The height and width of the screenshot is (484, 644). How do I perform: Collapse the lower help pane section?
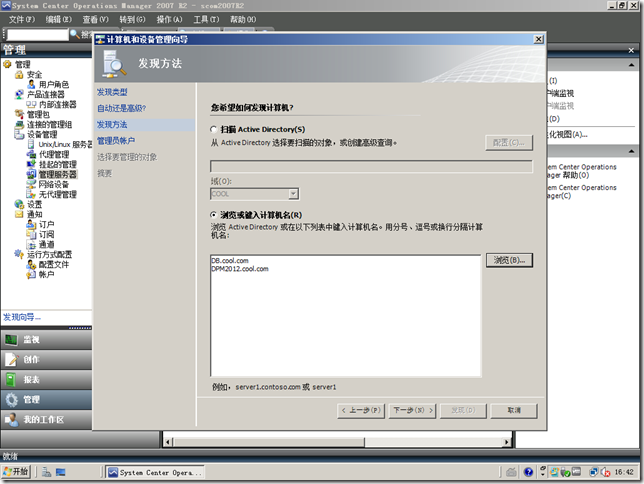pos(631,152)
